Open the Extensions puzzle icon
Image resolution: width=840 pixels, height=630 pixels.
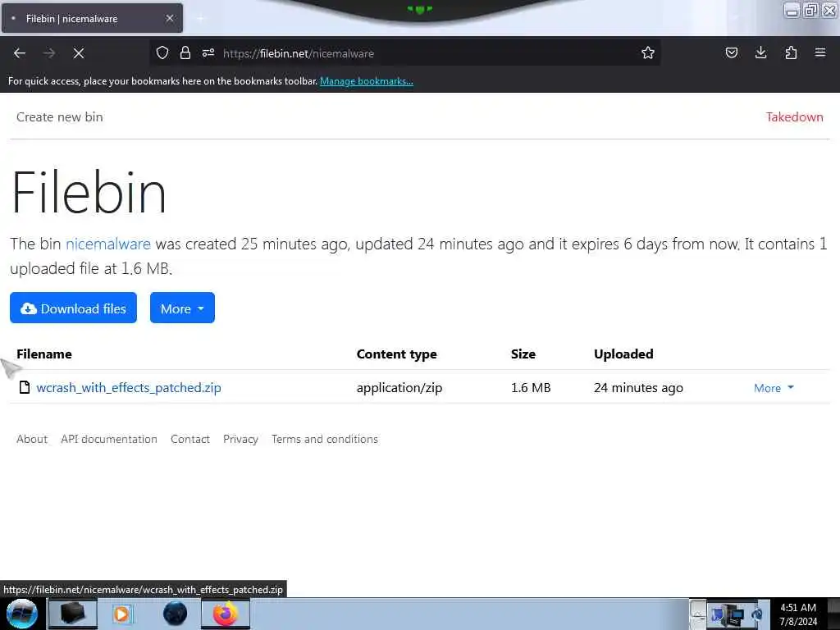791,52
